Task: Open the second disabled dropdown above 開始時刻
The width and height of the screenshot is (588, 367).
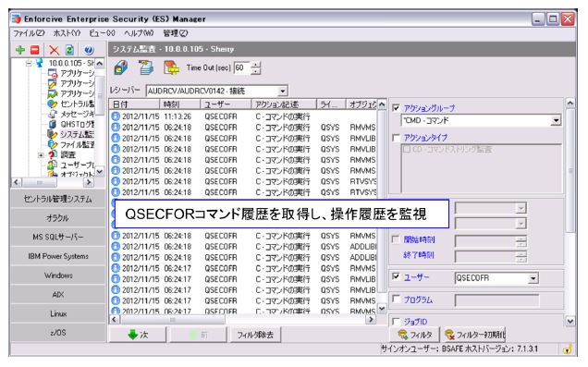Action: [x=521, y=224]
